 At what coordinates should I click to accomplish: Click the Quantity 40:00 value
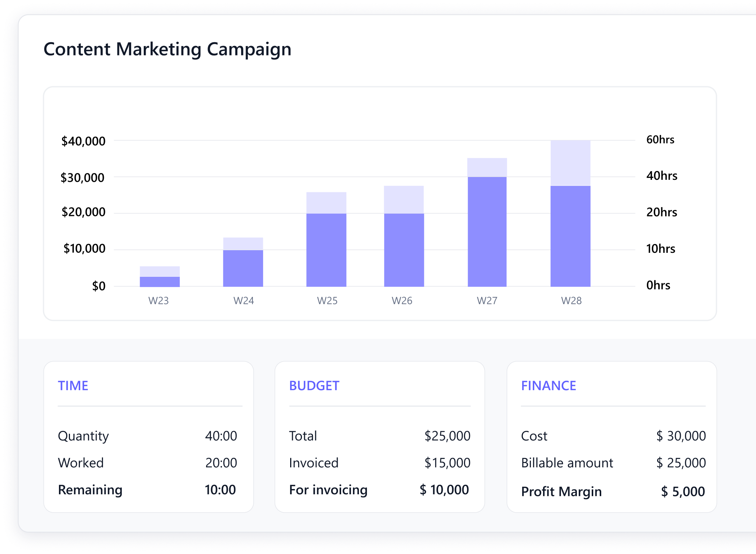(x=221, y=436)
